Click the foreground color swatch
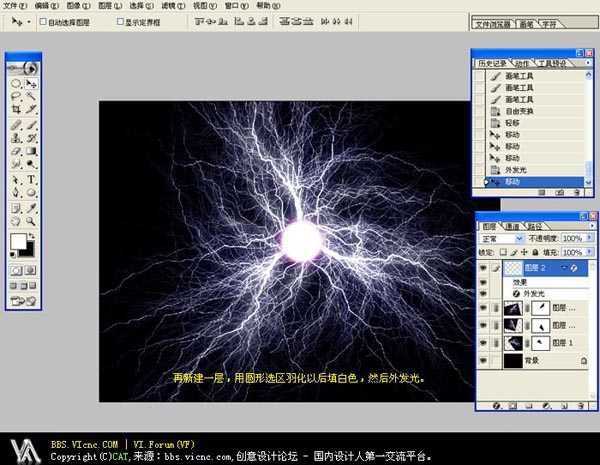Screen dimensions: 600x465 pos(18,242)
